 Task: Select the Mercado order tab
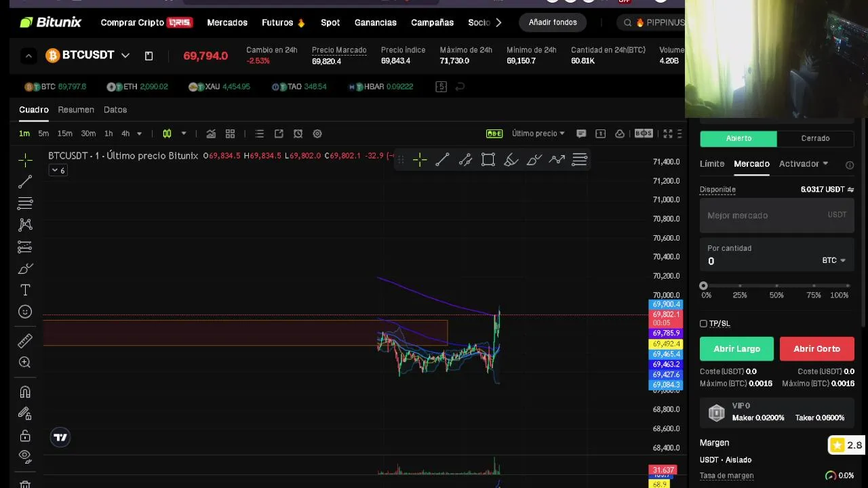(751, 164)
